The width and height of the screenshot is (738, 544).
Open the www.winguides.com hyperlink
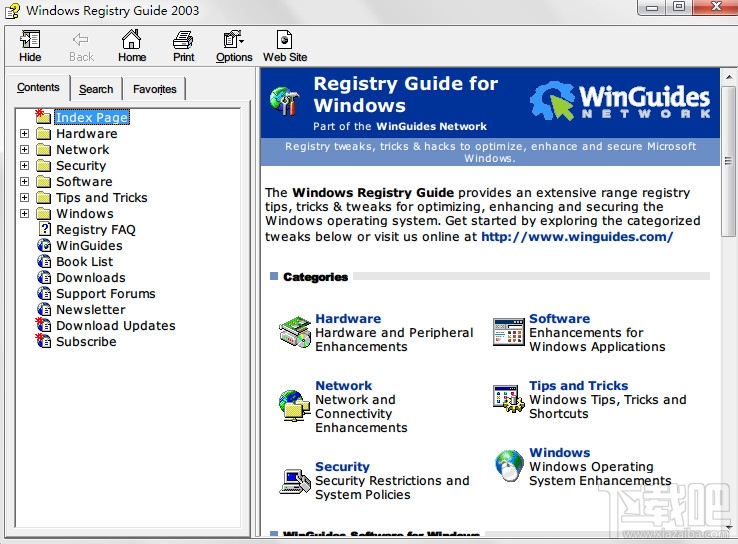(577, 237)
